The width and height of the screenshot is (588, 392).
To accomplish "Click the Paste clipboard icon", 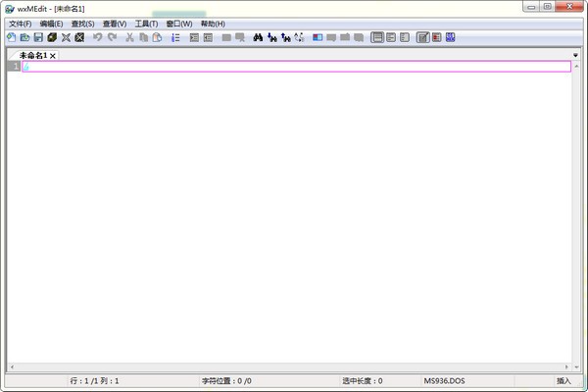I will click(x=157, y=37).
